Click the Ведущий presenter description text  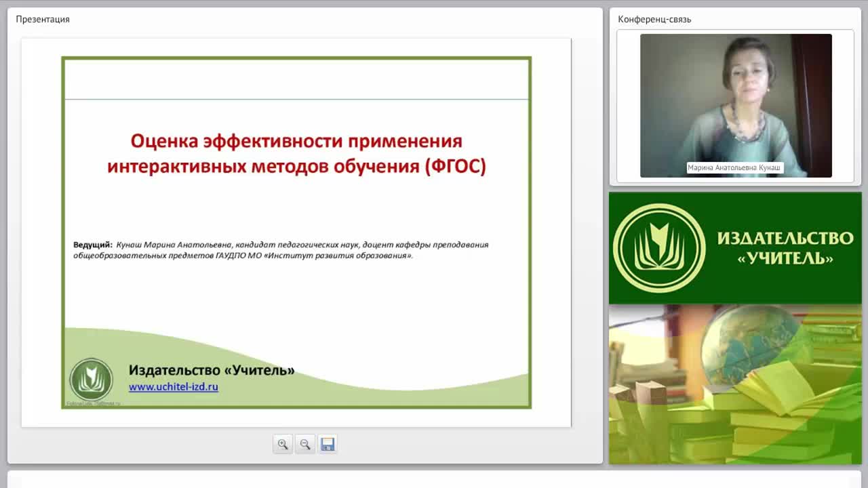click(281, 250)
